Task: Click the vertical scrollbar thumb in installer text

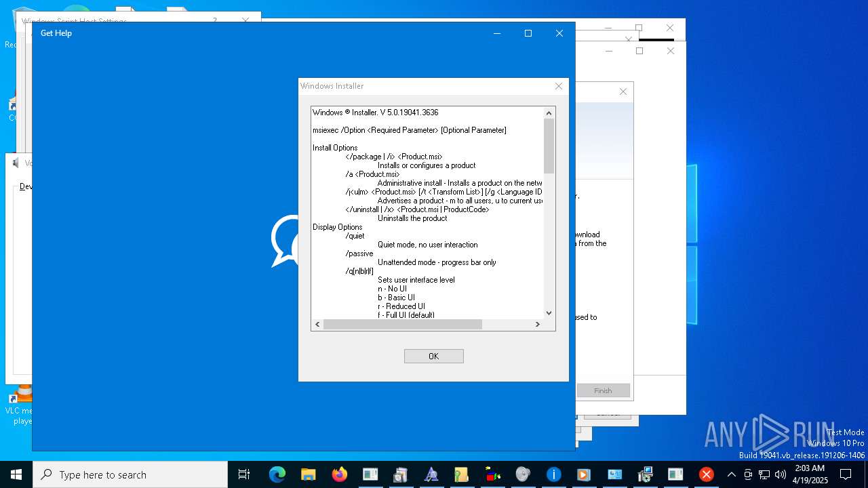Action: 549,146
